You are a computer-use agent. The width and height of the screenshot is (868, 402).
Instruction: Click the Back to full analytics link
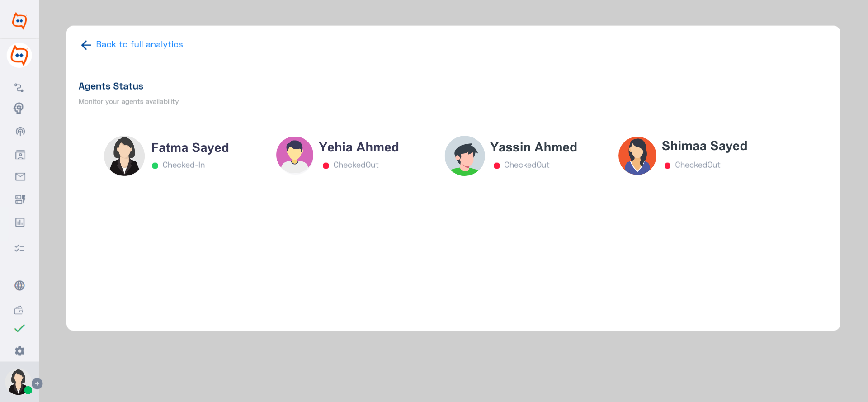(139, 44)
